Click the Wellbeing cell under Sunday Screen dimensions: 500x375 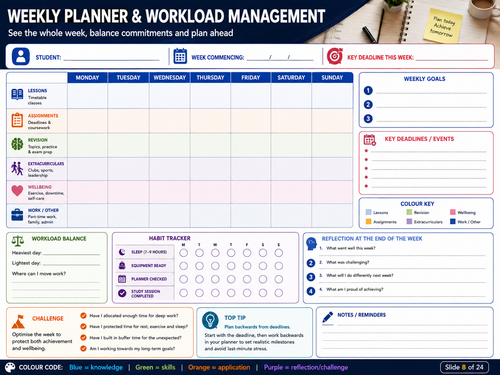(x=332, y=192)
